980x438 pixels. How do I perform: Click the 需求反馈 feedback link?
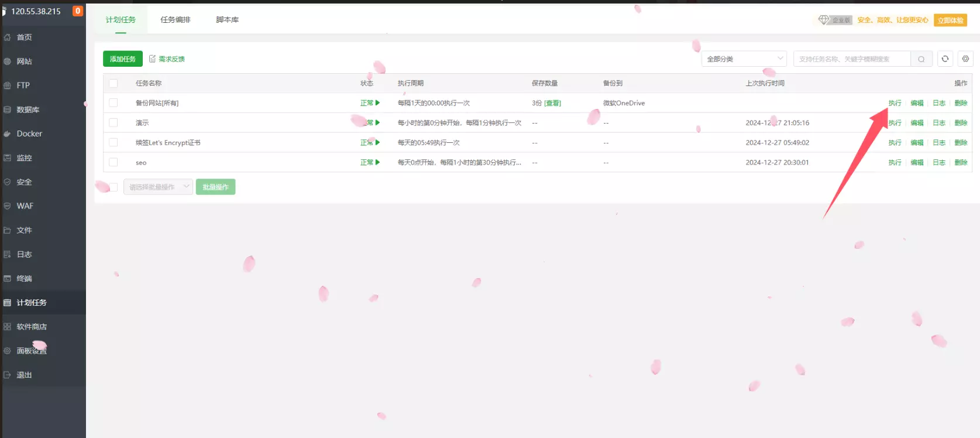point(167,59)
